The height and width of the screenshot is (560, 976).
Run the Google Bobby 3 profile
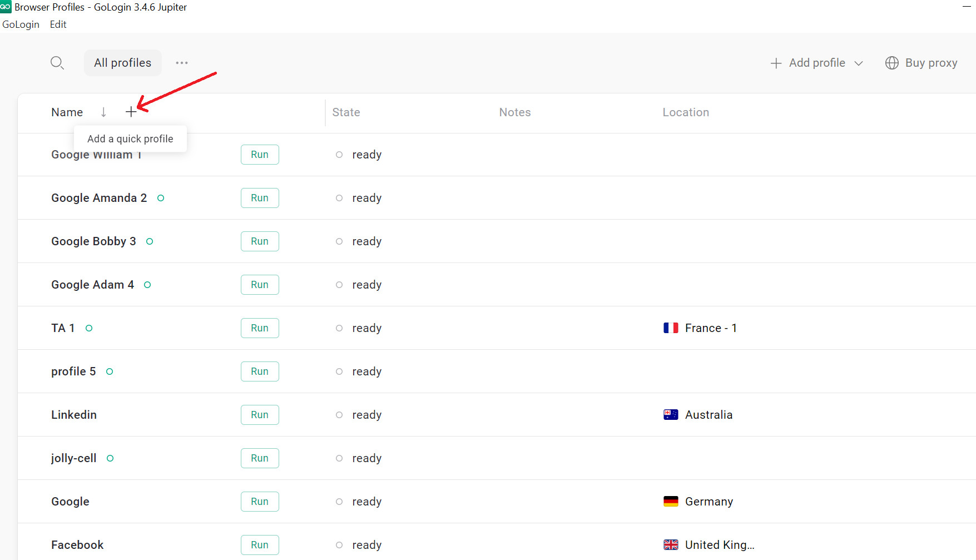click(260, 241)
